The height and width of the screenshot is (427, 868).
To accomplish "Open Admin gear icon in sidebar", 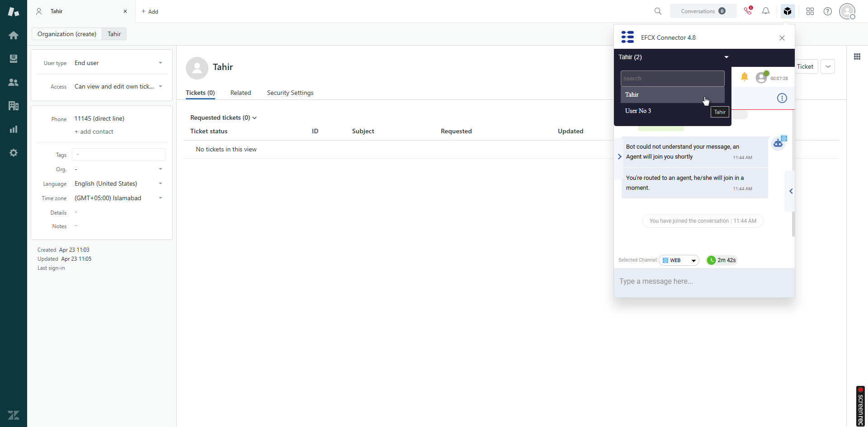I will pos(14,153).
